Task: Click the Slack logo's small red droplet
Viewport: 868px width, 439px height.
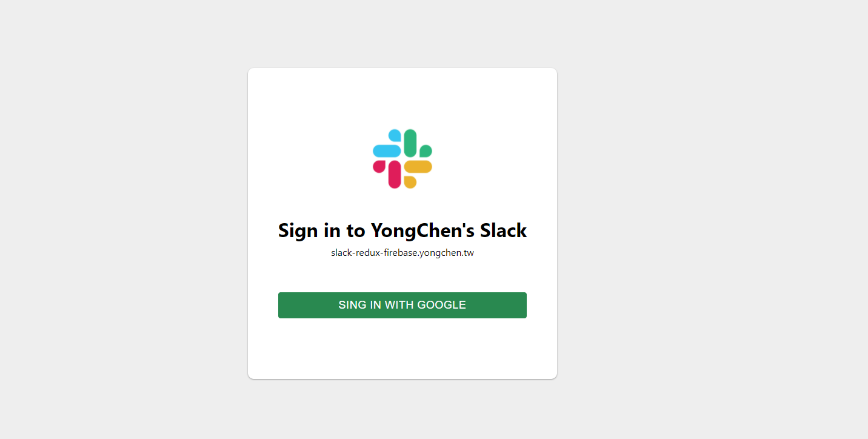Action: click(x=379, y=167)
